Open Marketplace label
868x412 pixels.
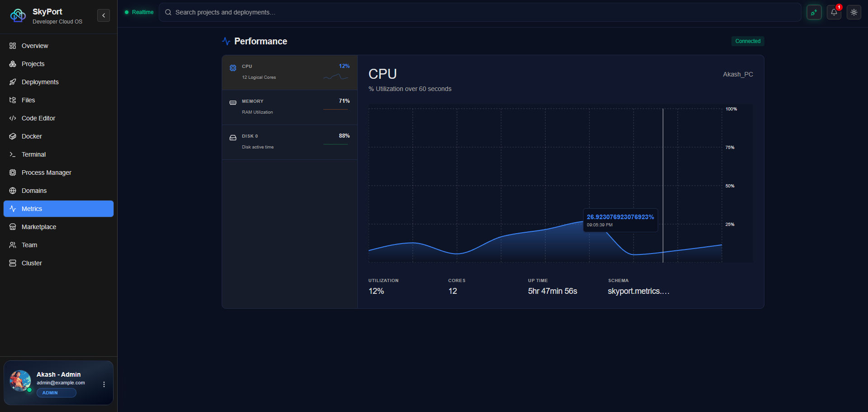click(39, 227)
